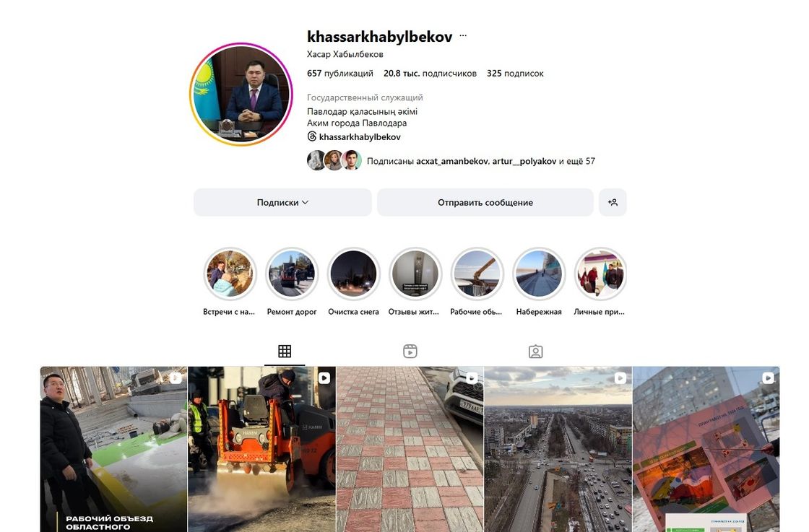Open the Личные при... highlight
Screen dimensions: 809x532
(x=600, y=274)
